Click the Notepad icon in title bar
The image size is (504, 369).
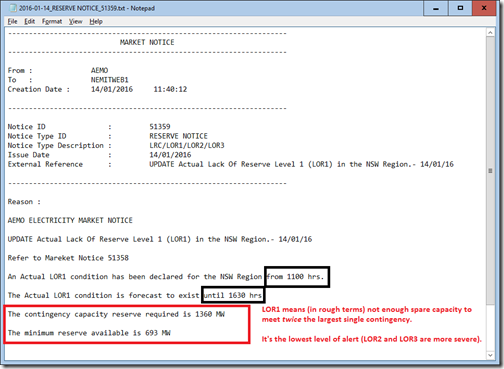(13, 8)
